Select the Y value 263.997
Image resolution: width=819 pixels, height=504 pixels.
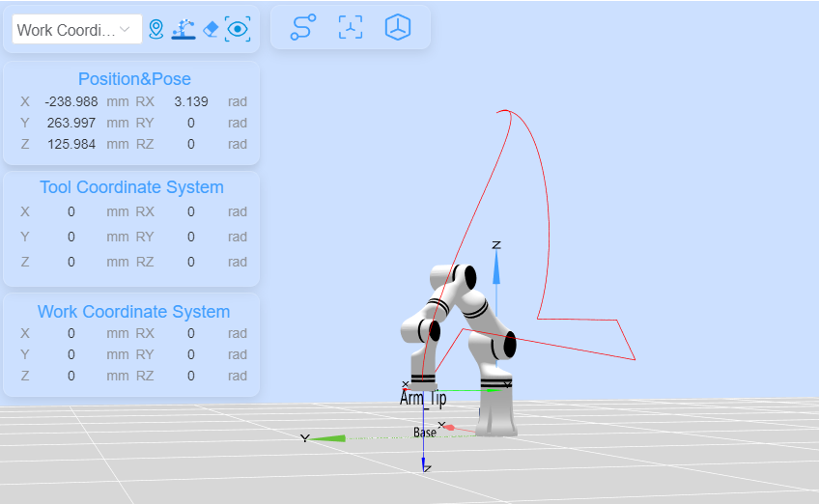[x=71, y=123]
